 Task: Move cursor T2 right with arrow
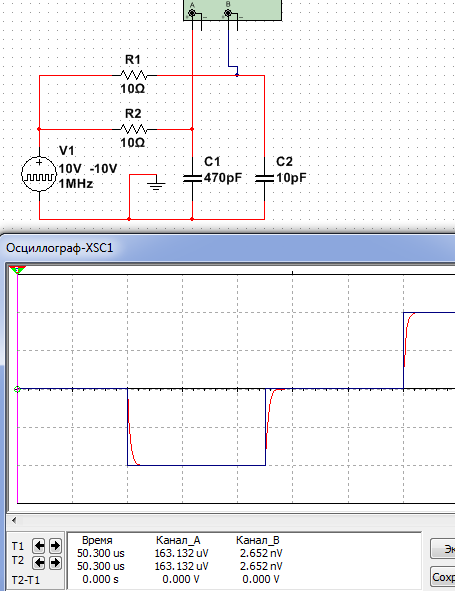55,563
